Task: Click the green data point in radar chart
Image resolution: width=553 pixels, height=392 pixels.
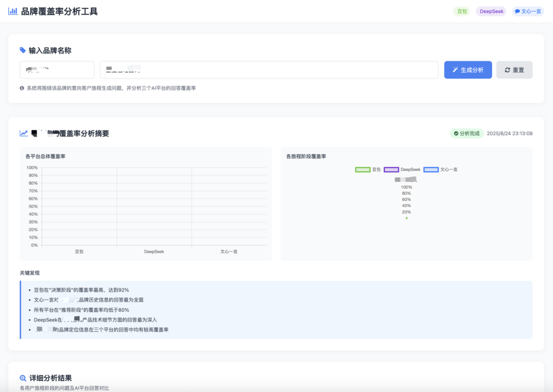Action: click(407, 218)
